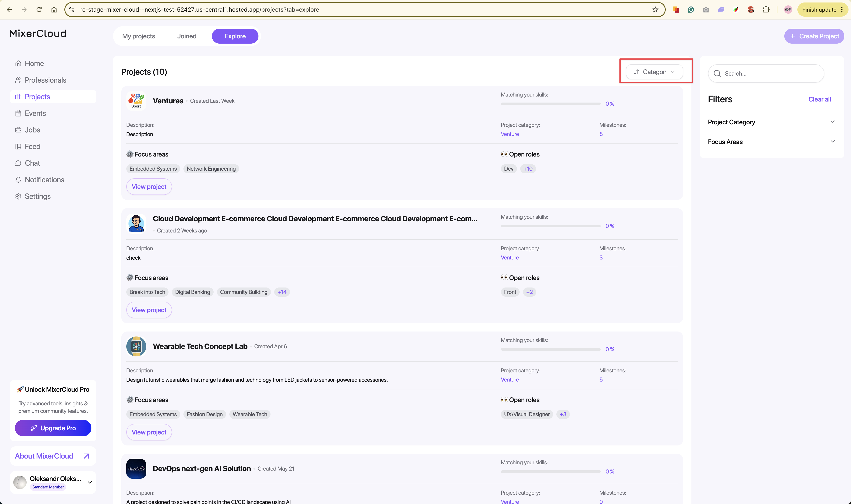Reload the page in the browser
The width and height of the screenshot is (851, 504).
[39, 10]
